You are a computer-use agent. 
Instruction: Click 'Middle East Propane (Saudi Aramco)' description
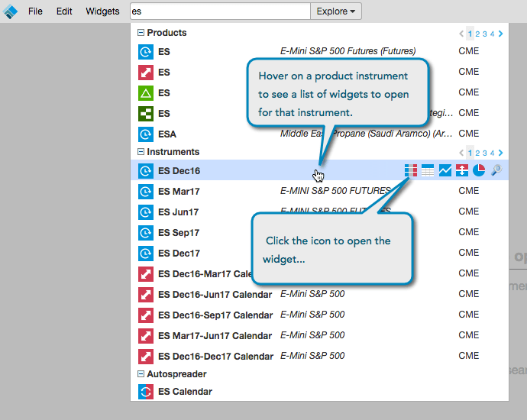[367, 134]
